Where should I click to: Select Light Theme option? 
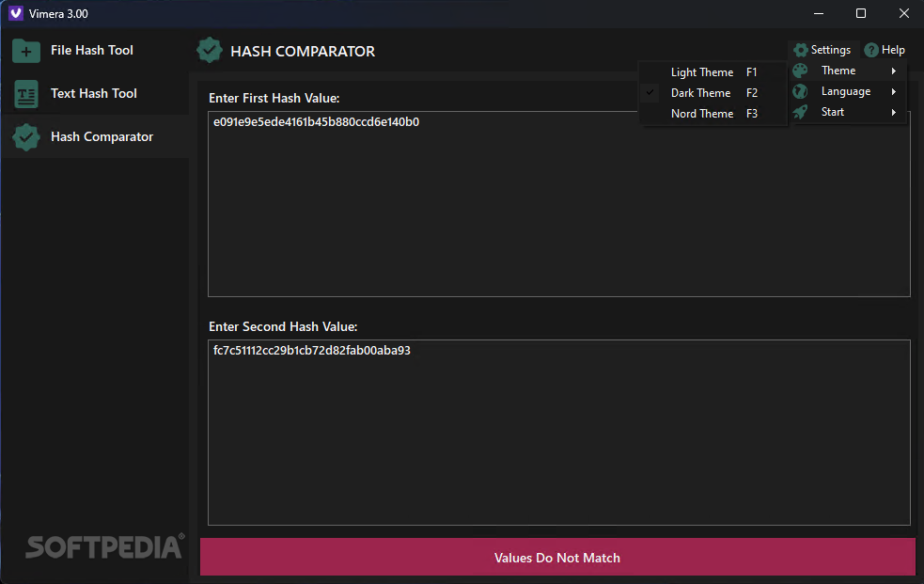(713, 71)
